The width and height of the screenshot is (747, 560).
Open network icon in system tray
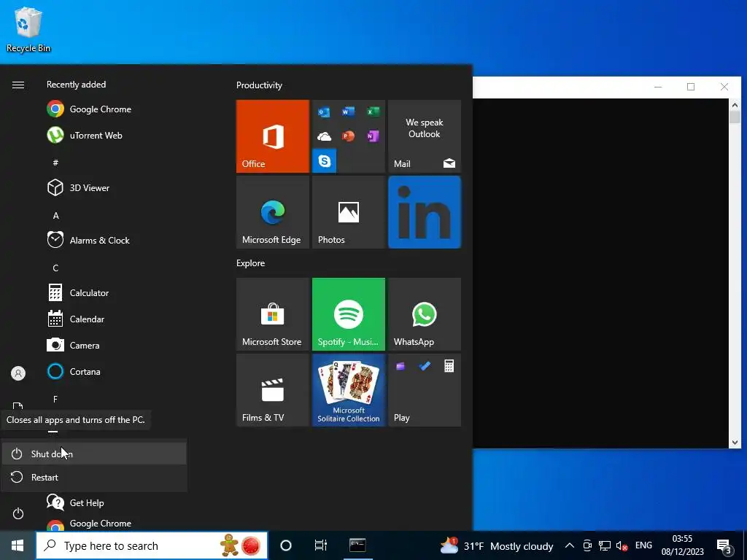tap(605, 545)
